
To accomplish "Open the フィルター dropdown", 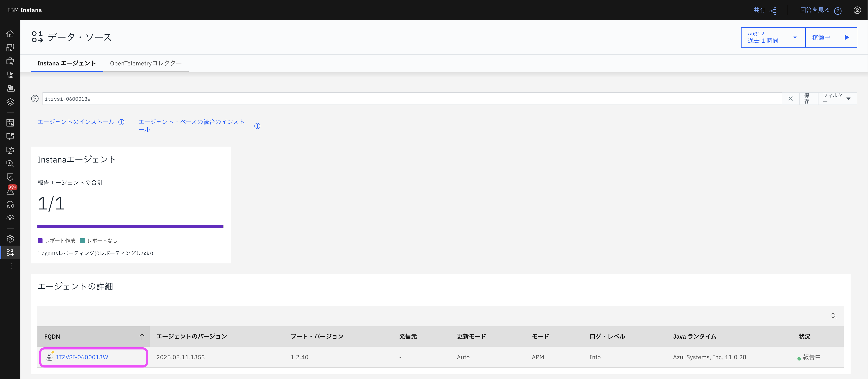I will pyautogui.click(x=837, y=99).
